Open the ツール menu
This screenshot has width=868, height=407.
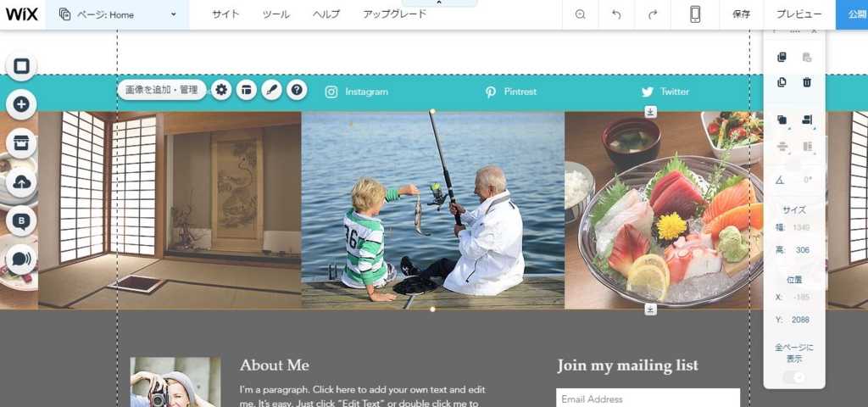(276, 14)
